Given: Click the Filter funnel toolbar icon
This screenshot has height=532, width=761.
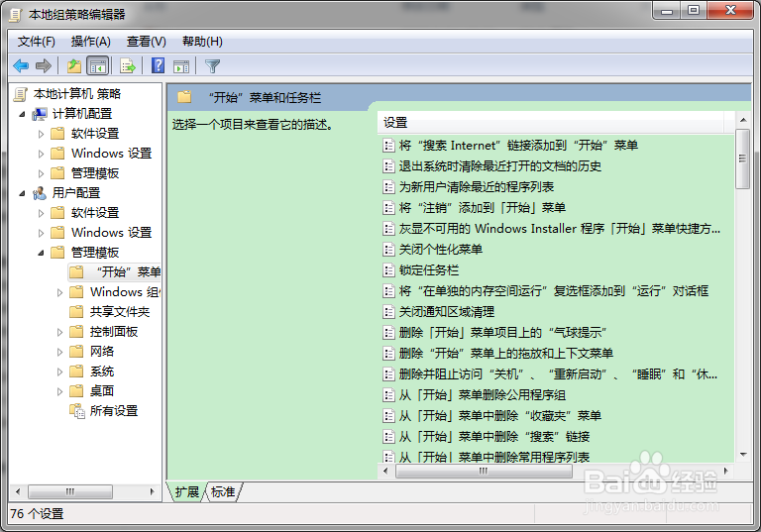Looking at the screenshot, I should click(213, 66).
